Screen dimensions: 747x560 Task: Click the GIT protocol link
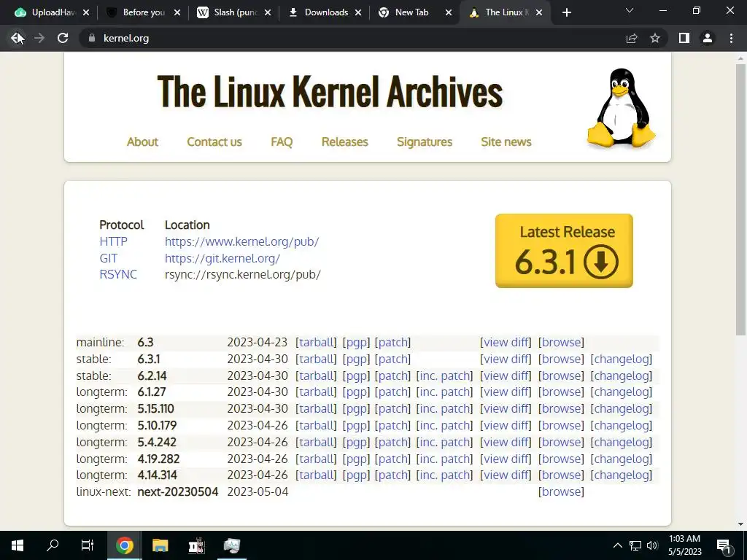pyautogui.click(x=108, y=258)
